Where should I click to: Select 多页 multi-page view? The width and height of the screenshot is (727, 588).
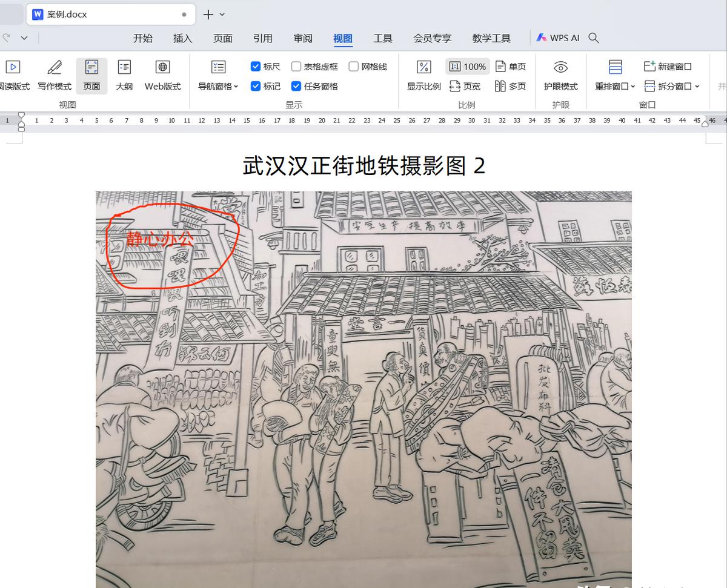pyautogui.click(x=511, y=87)
